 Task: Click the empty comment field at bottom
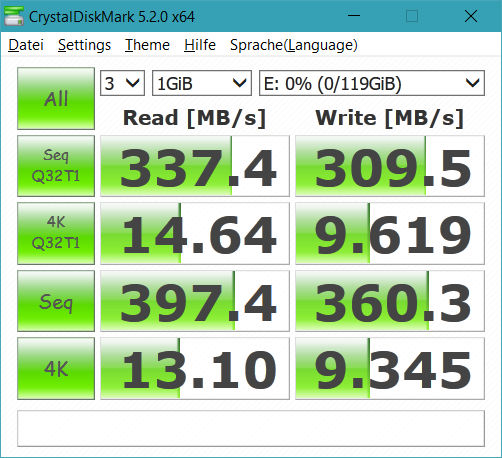coord(251,428)
